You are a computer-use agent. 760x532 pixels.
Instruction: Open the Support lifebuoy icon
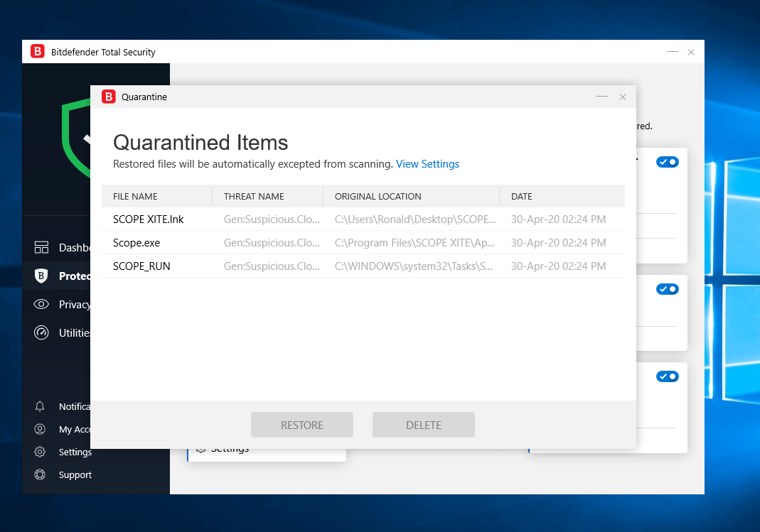pos(41,474)
